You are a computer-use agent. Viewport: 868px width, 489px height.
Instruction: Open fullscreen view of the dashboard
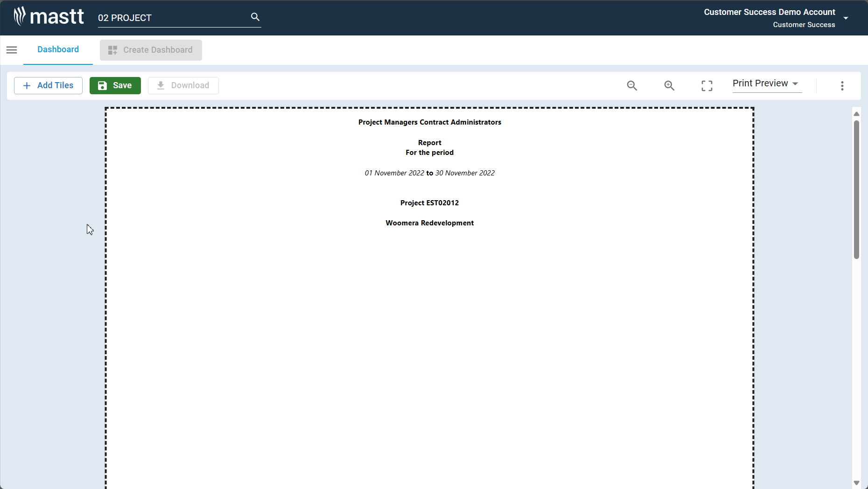point(707,85)
